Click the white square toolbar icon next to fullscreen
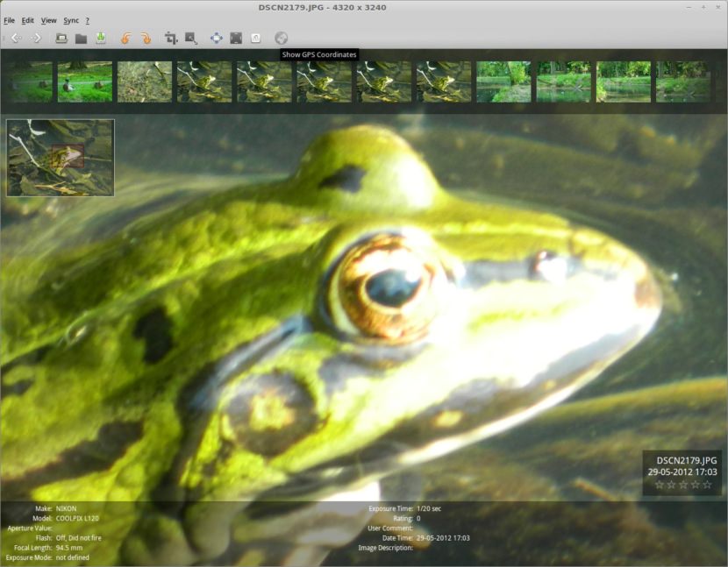The height and width of the screenshot is (567, 728). [256, 38]
